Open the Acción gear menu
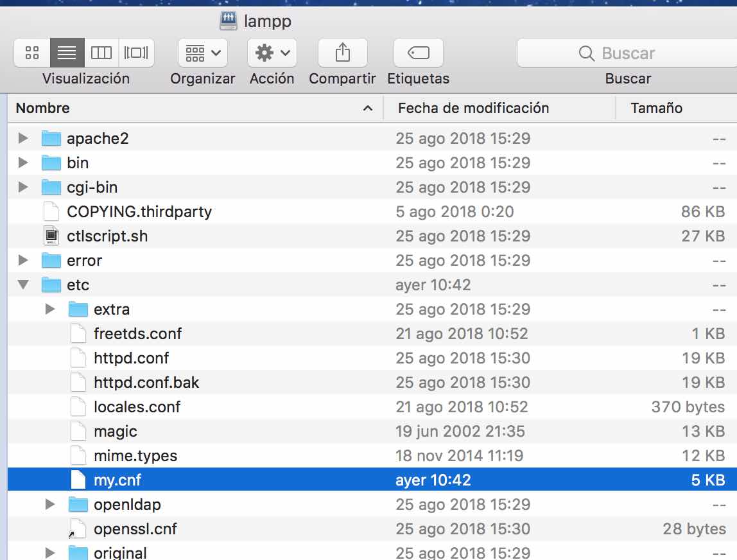737x560 pixels. [x=272, y=53]
